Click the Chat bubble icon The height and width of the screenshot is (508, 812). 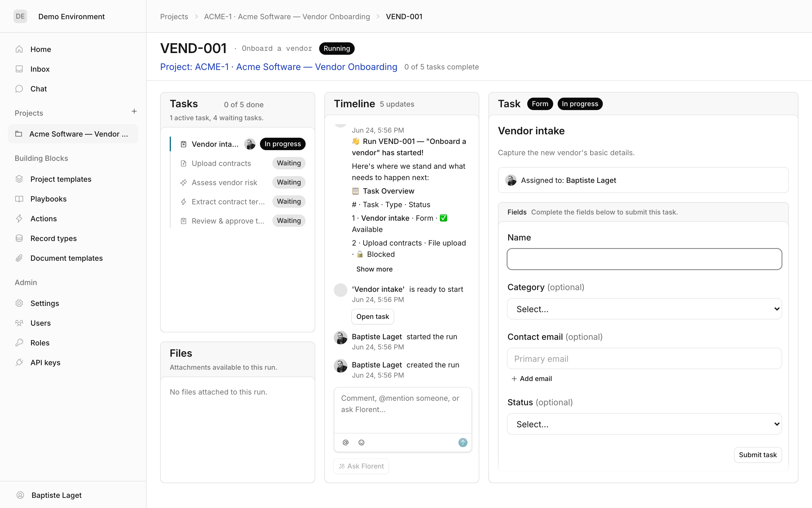tap(19, 89)
